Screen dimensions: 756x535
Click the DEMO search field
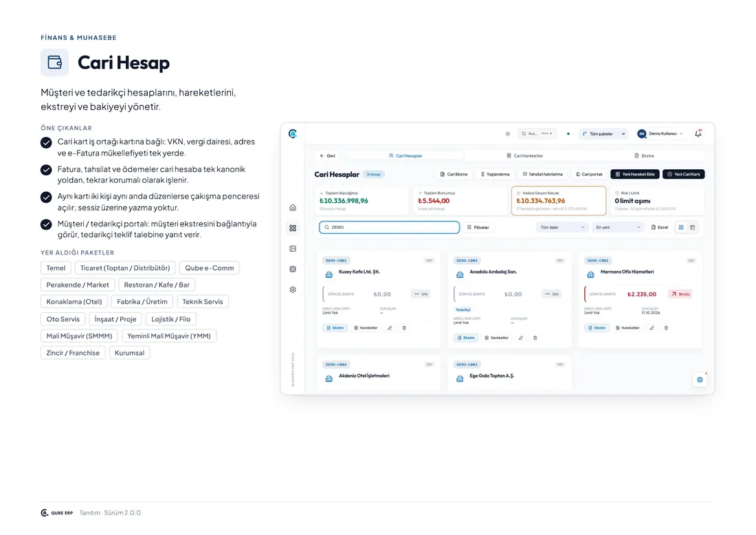click(x=390, y=227)
